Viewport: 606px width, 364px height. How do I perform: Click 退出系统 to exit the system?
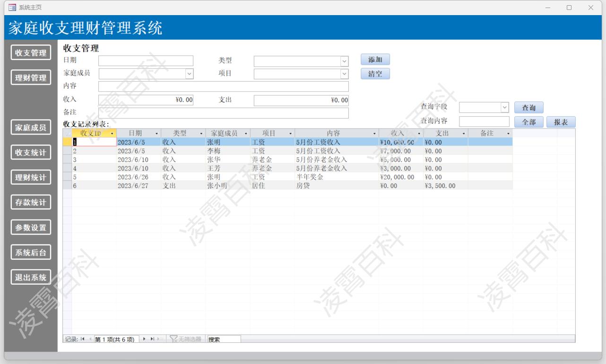[30, 277]
